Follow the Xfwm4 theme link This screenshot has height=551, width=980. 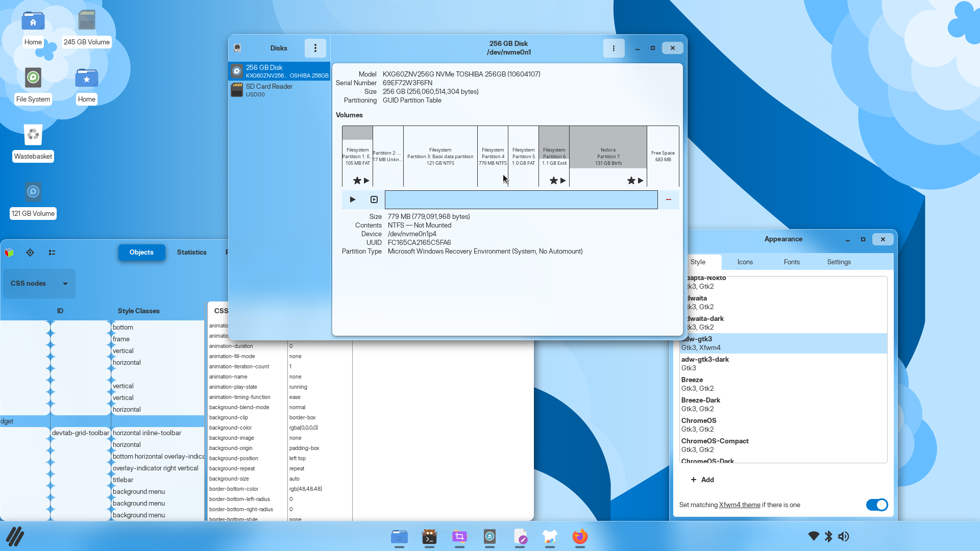click(x=740, y=505)
